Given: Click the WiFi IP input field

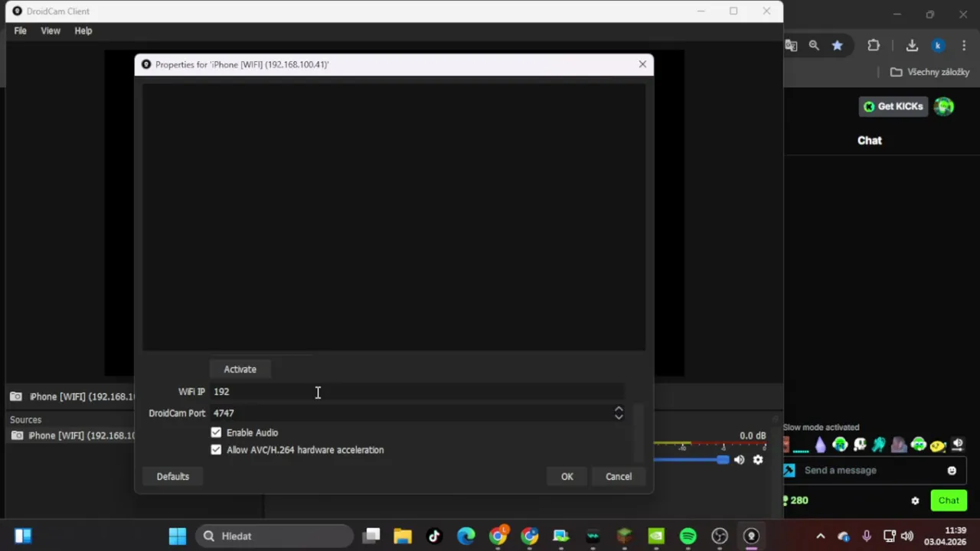Looking at the screenshot, I should [416, 391].
